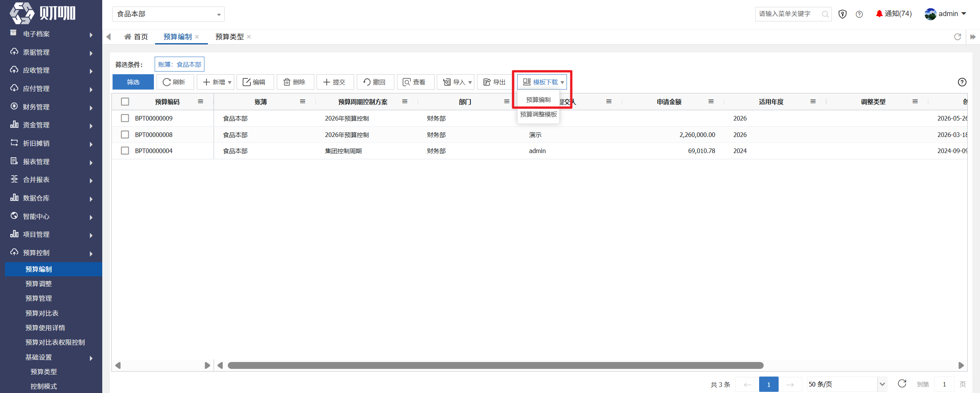Click the page reload icon in tab bar

[x=957, y=37]
